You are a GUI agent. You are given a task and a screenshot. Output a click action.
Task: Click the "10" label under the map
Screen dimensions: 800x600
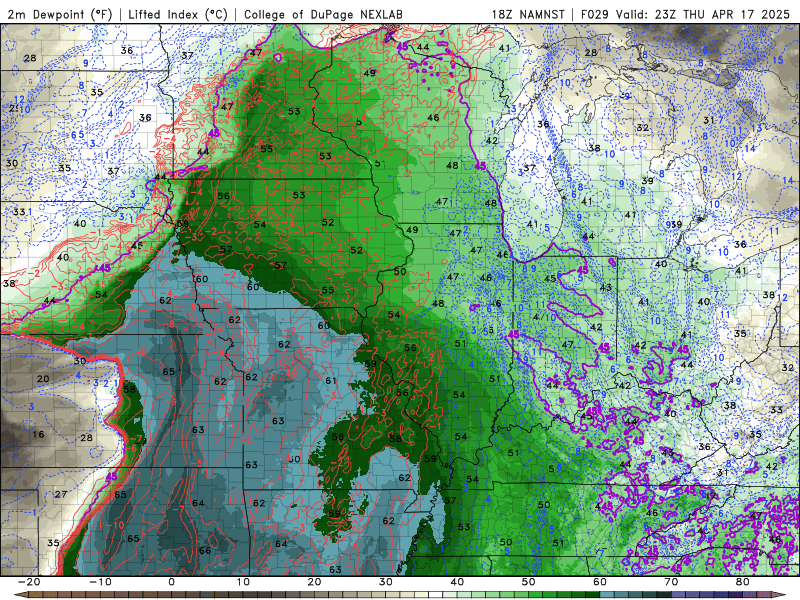coord(243,582)
